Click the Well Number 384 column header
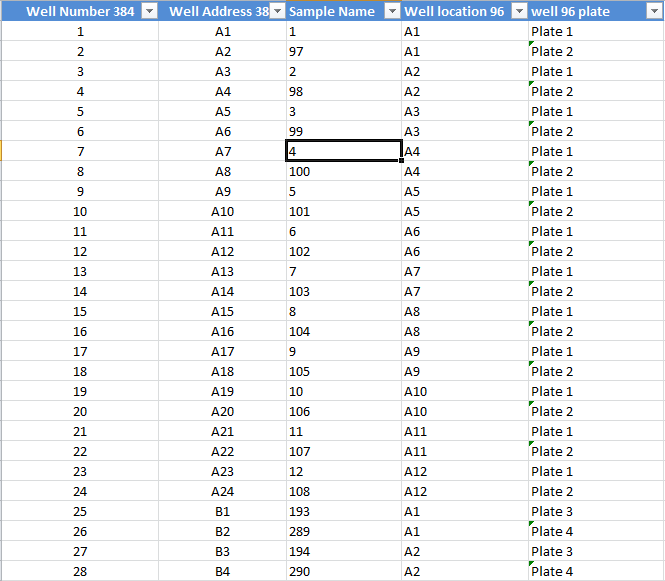The width and height of the screenshot is (665, 581). [80, 11]
